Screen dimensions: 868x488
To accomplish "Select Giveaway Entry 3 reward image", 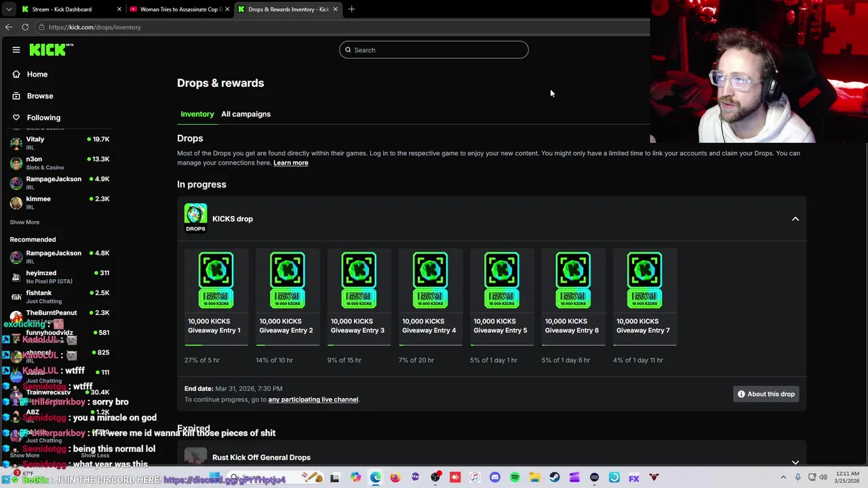I will (359, 280).
